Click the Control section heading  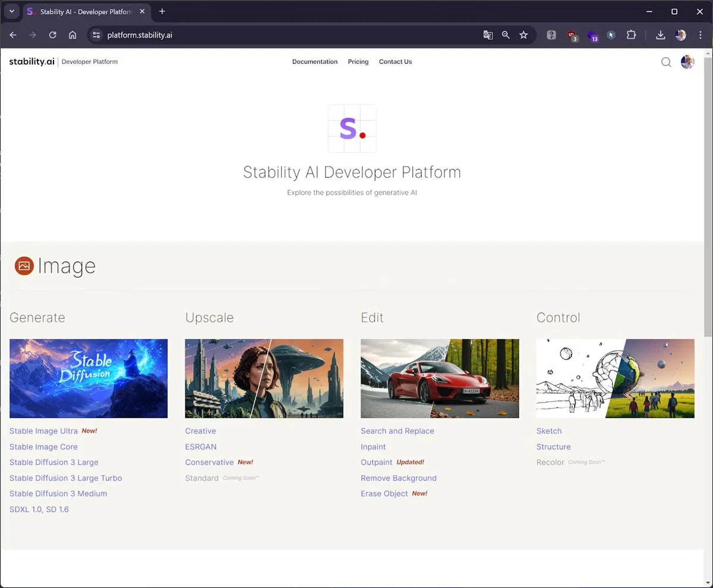click(559, 318)
